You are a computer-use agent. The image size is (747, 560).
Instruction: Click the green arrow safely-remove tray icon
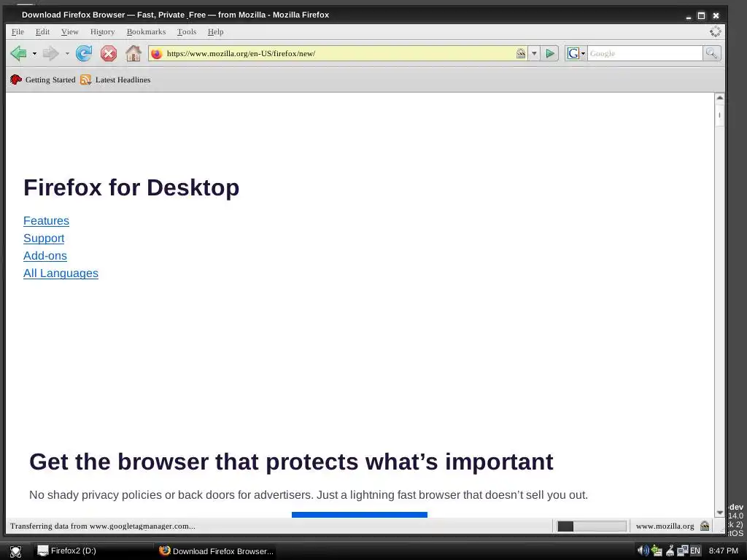point(657,551)
